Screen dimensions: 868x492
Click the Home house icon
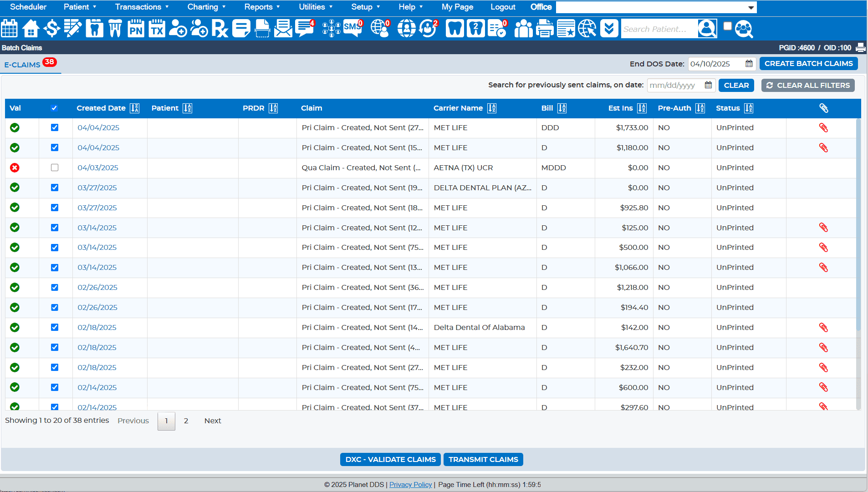click(31, 29)
